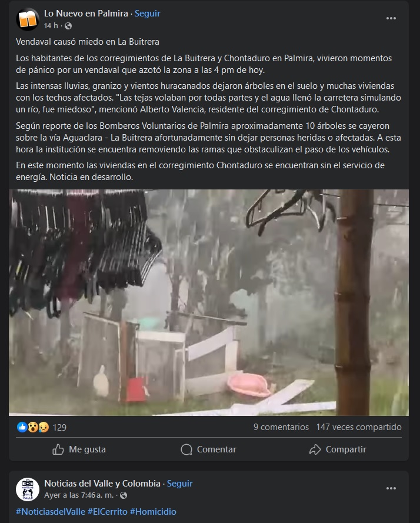Image resolution: width=420 pixels, height=523 pixels.
Task: Open the 14 h post timestamp
Action: tap(51, 26)
